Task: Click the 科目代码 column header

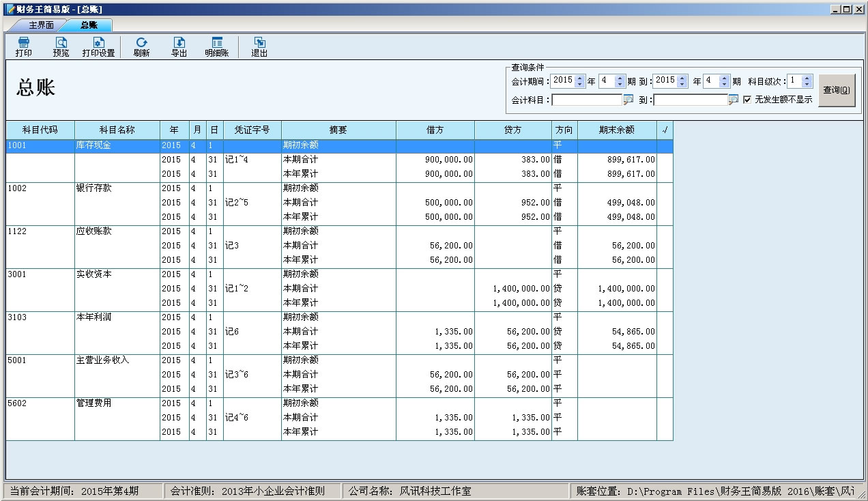Action: (x=40, y=130)
